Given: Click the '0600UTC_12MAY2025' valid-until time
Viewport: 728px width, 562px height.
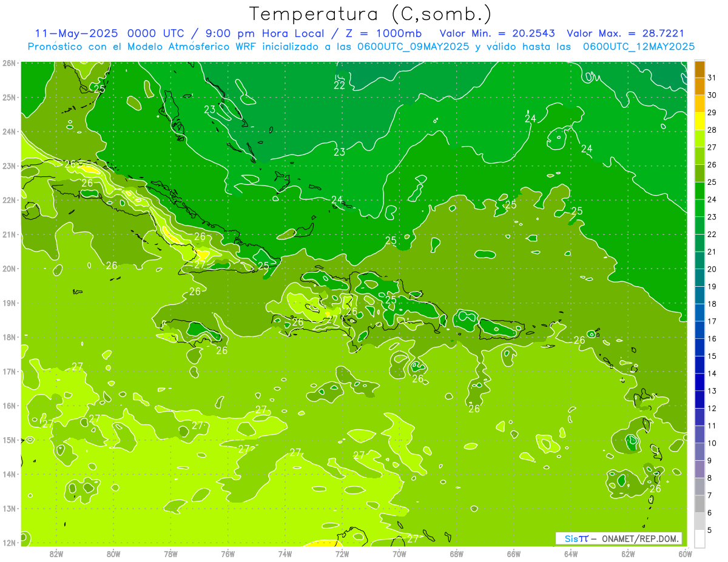Looking at the screenshot, I should coord(638,47).
